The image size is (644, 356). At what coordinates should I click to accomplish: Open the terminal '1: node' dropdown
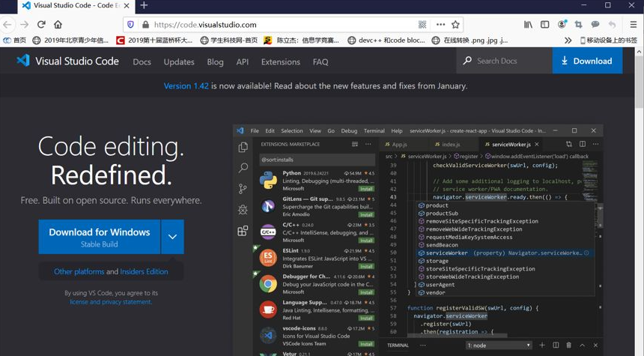[x=499, y=346]
